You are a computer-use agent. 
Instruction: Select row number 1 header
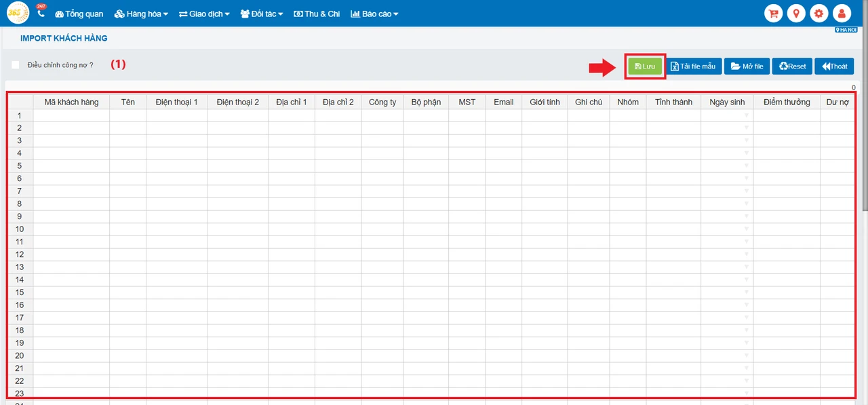[20, 116]
